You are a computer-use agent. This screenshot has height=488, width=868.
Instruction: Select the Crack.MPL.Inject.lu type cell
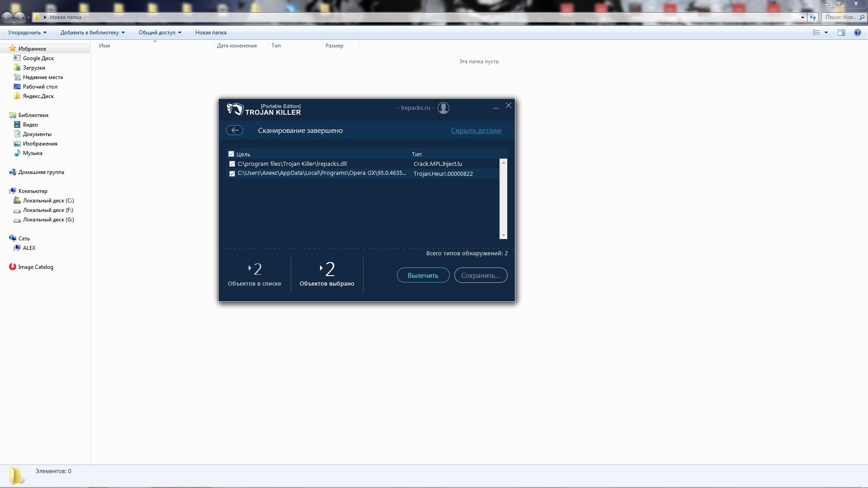[438, 164]
